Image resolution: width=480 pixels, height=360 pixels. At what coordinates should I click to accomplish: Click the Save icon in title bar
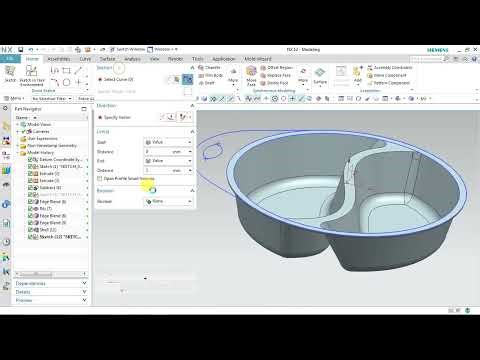[21, 50]
